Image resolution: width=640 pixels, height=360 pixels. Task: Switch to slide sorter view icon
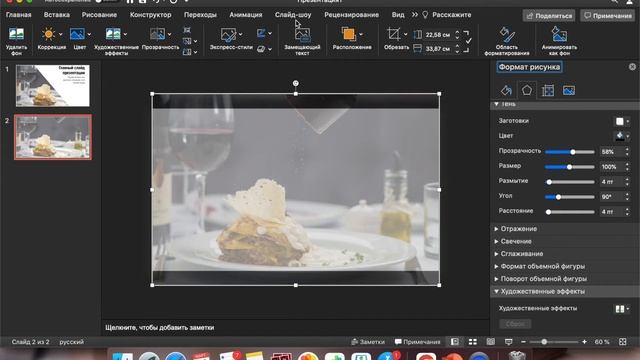473,342
